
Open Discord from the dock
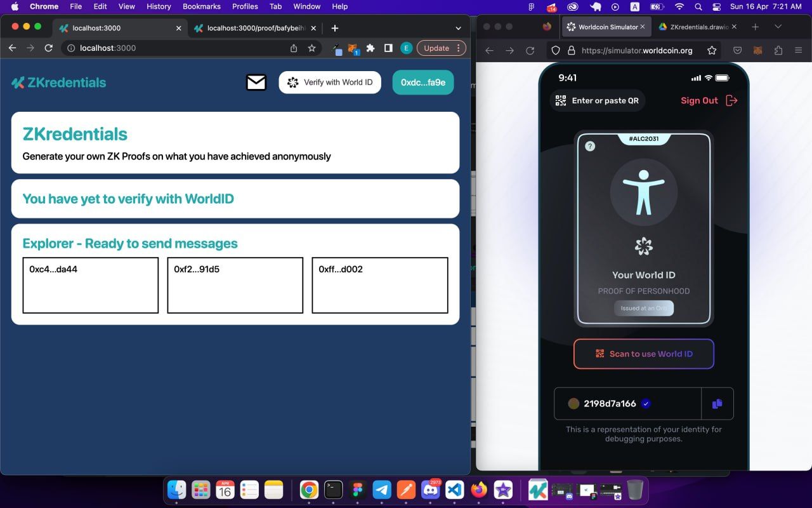point(431,490)
